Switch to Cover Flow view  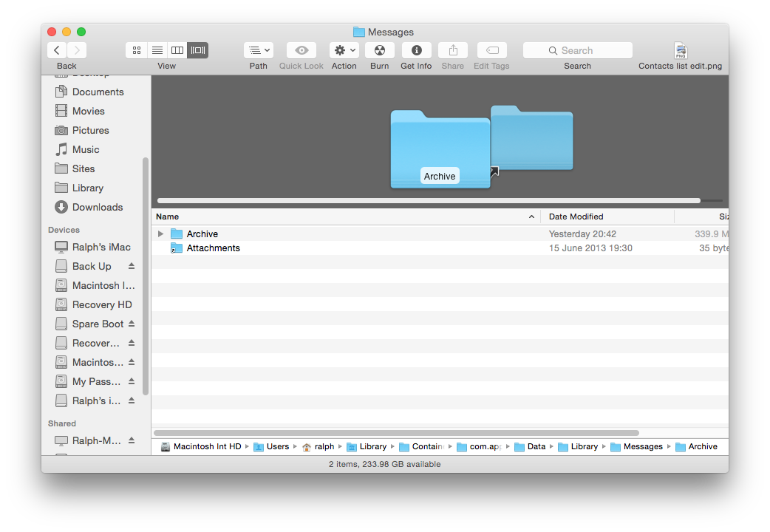[198, 50]
